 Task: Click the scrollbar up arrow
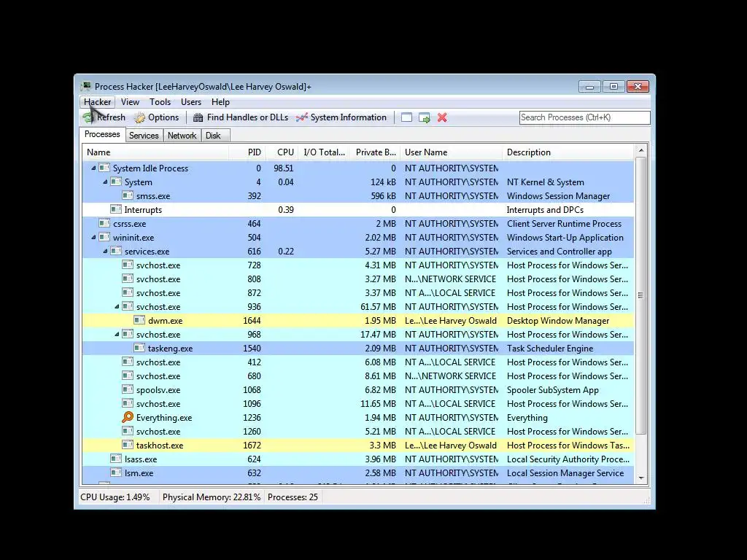point(641,150)
